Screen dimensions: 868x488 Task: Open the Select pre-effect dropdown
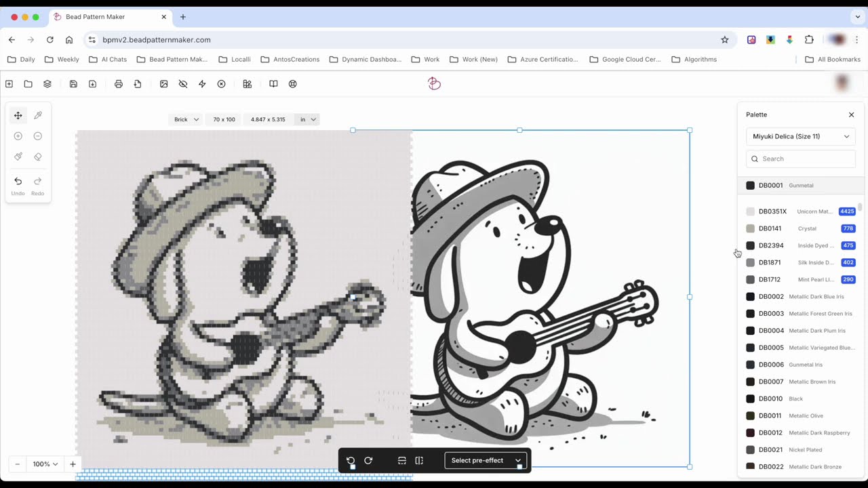coord(486,460)
